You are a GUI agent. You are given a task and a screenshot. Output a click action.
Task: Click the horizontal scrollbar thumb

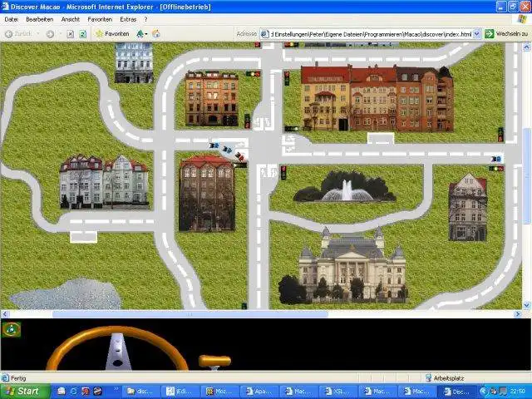(190, 314)
